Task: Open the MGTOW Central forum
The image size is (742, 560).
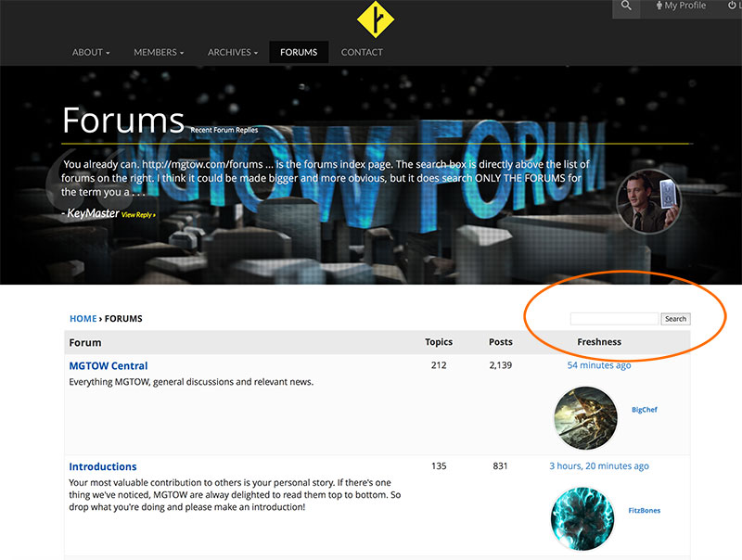Action: point(109,366)
